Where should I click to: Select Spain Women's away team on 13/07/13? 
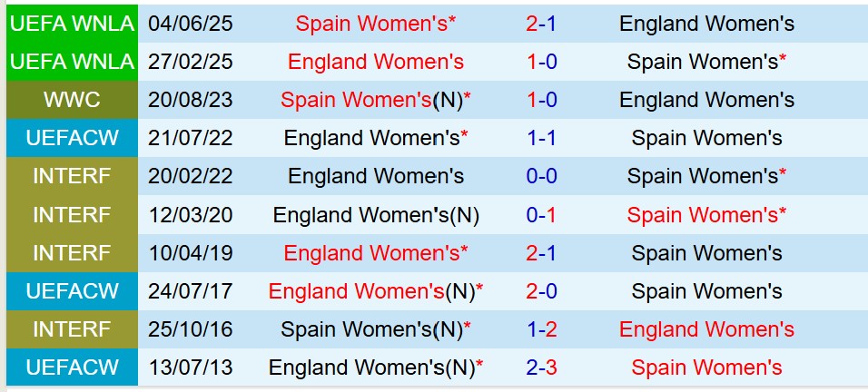pyautogui.click(x=706, y=367)
